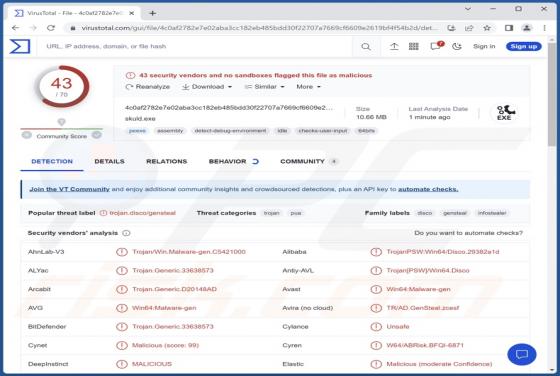Click the Sign up button
560x376 pixels.
coord(524,46)
